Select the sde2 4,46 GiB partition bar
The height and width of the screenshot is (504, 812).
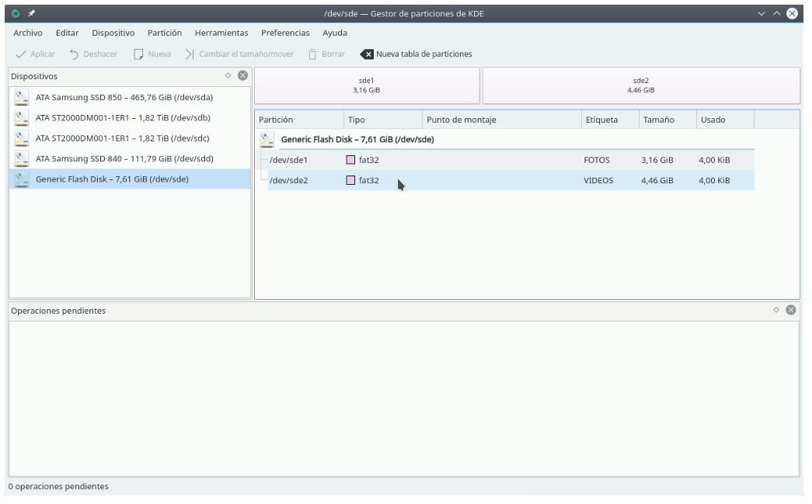[x=640, y=85]
